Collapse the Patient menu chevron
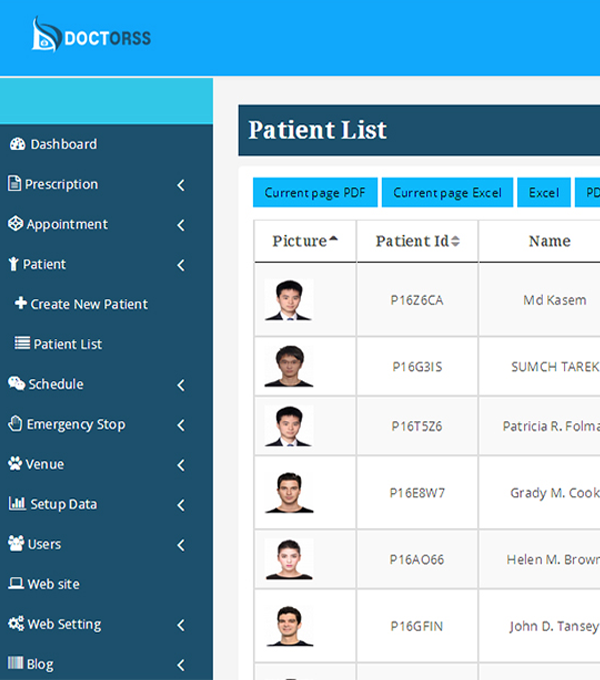The height and width of the screenshot is (680, 600). point(181,265)
